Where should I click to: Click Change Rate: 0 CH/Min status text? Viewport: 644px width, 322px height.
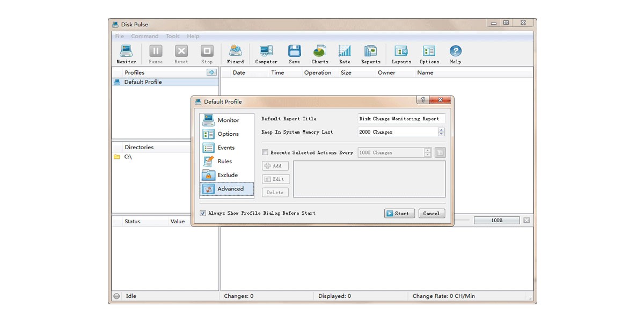(x=444, y=296)
